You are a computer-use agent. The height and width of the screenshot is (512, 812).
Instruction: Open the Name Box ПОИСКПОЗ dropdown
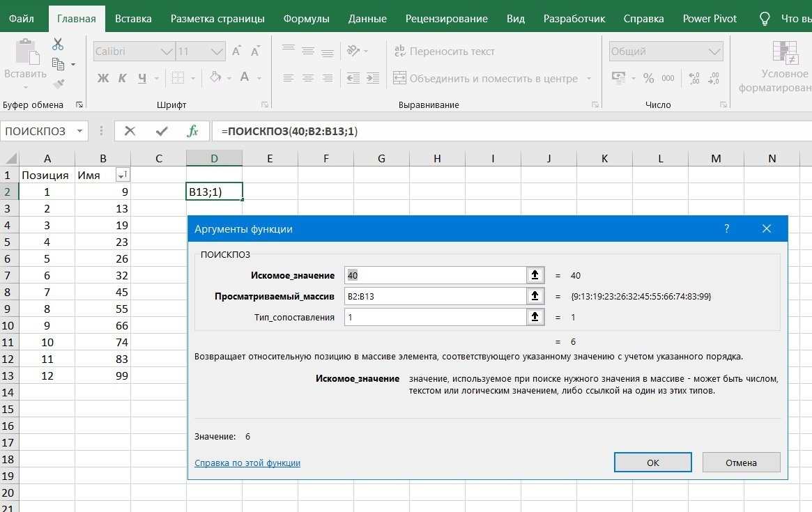click(80, 131)
